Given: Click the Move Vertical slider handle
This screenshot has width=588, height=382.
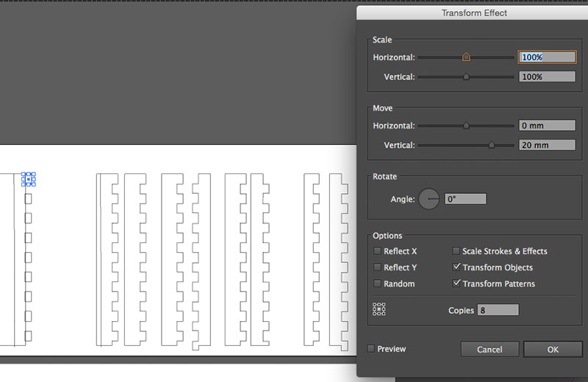Looking at the screenshot, I should 491,145.
